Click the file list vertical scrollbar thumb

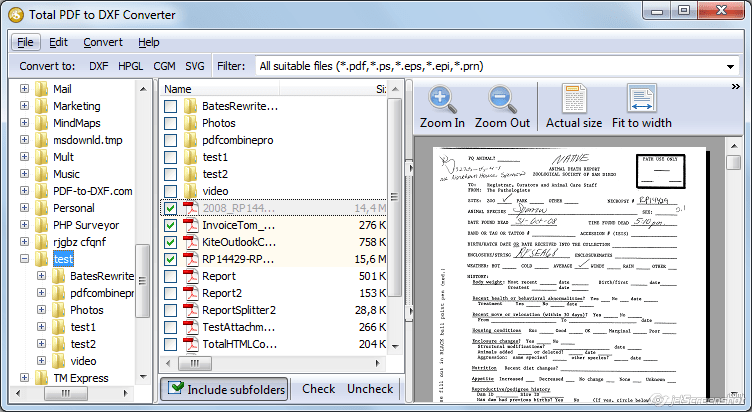(x=395, y=197)
